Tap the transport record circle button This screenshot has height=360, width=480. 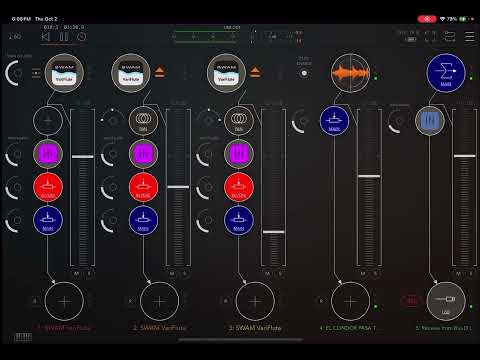[82, 37]
